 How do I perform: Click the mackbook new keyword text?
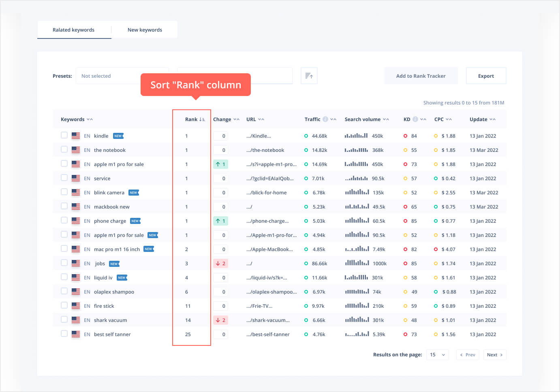click(x=112, y=207)
